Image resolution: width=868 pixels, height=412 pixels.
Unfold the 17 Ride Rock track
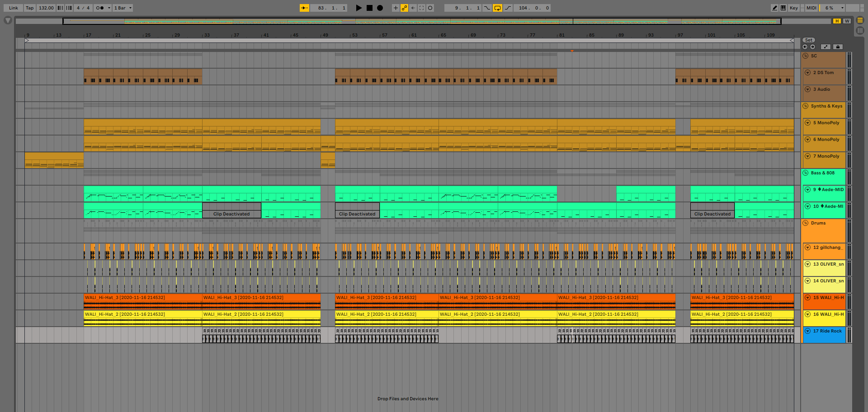tap(807, 331)
